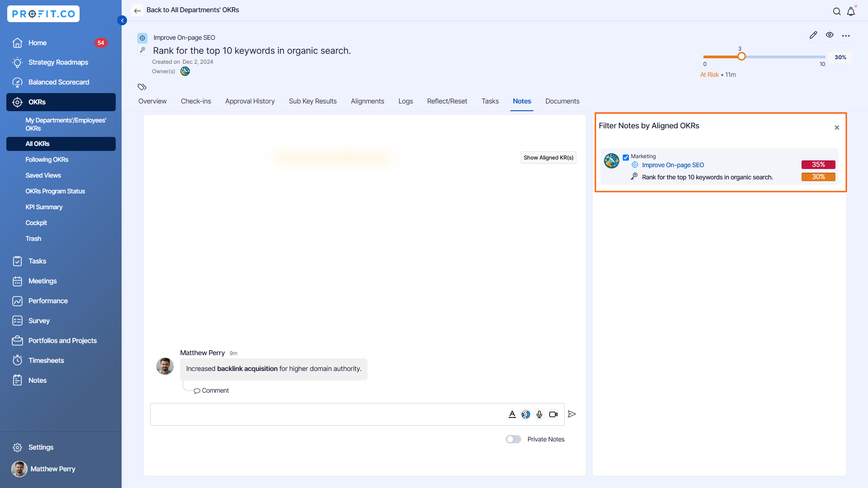This screenshot has width=868, height=488.
Task: Open the Alignments tab
Action: 367,101
